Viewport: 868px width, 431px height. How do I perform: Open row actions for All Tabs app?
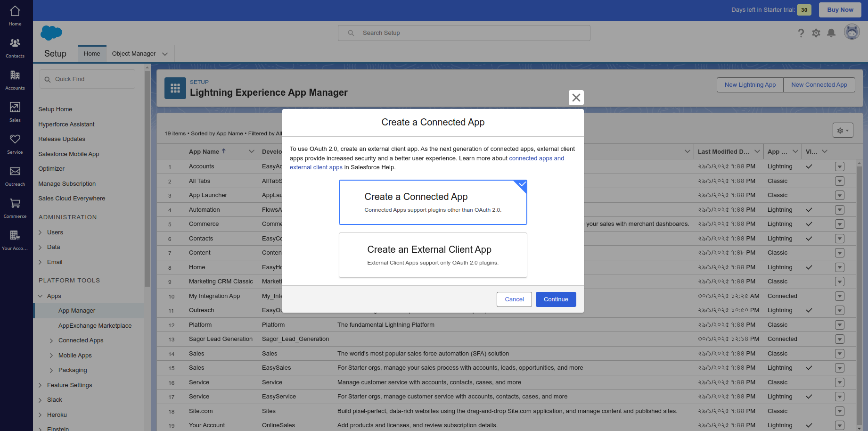pos(840,181)
